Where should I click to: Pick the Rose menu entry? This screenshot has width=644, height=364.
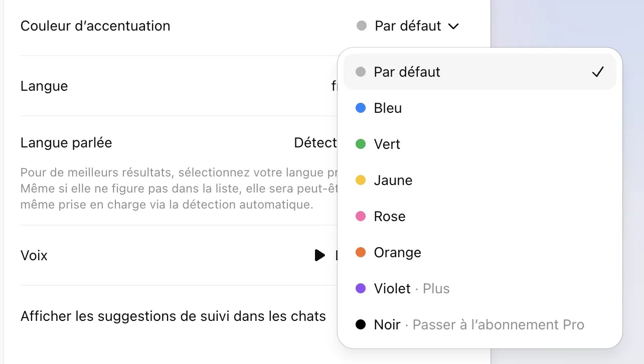(389, 216)
